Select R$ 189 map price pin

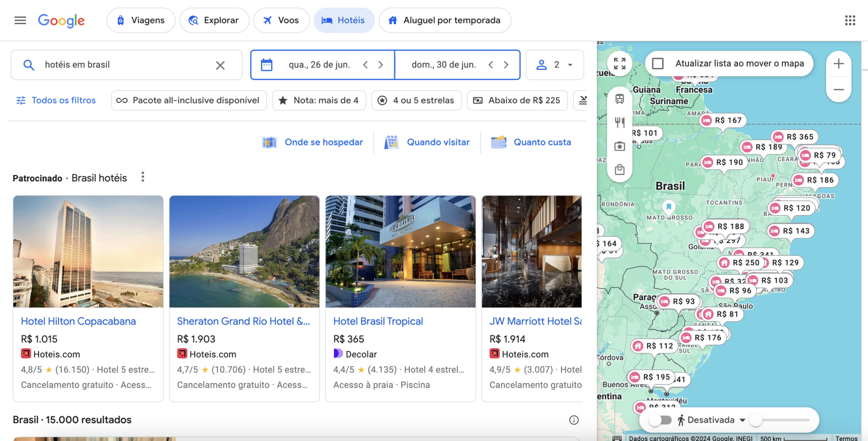[763, 147]
